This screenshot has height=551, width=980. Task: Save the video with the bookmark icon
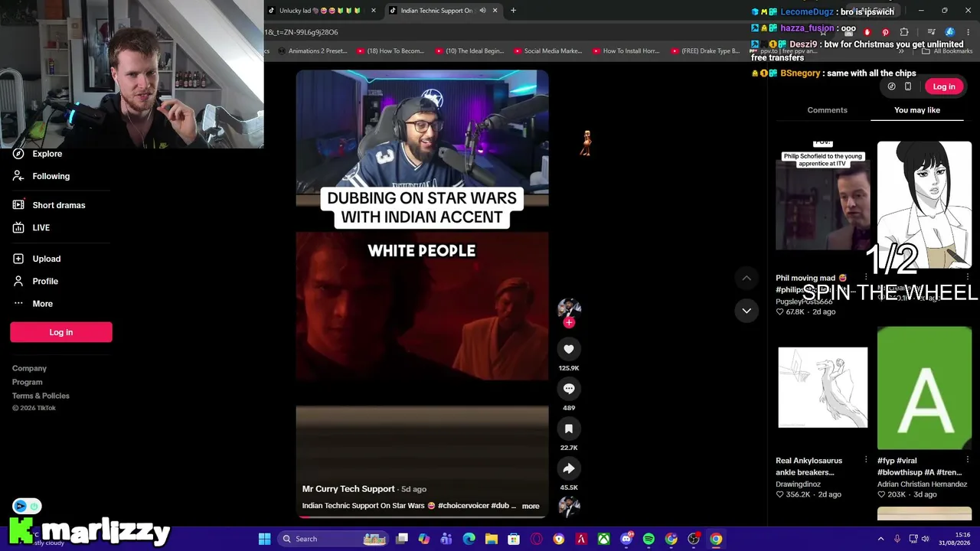pyautogui.click(x=569, y=429)
